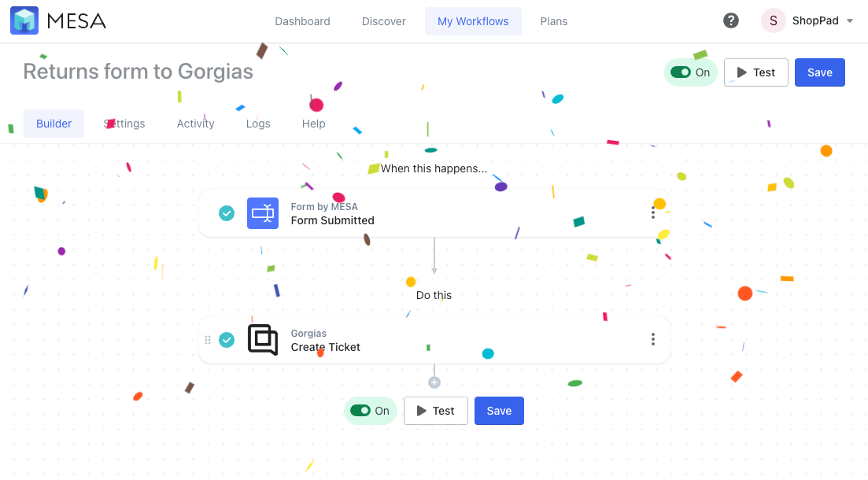The height and width of the screenshot is (480, 868).
Task: Click the Form by MESA step icon
Action: pyautogui.click(x=262, y=213)
